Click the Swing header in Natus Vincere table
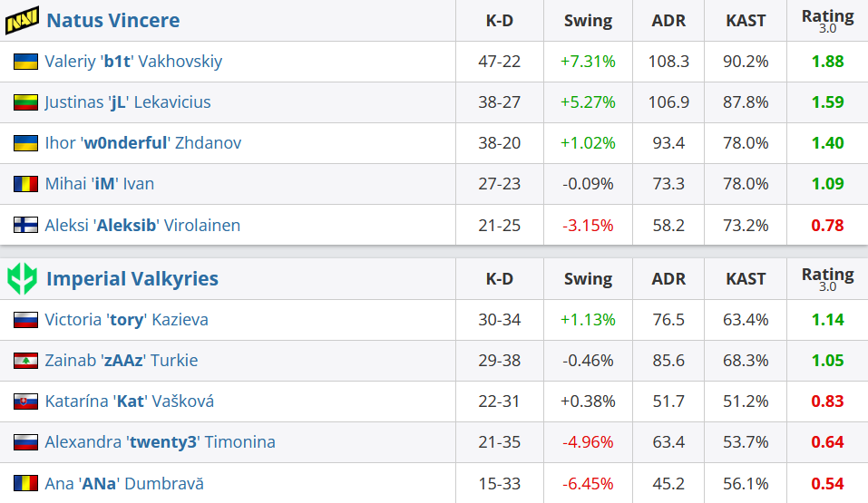868x503 pixels. [588, 21]
